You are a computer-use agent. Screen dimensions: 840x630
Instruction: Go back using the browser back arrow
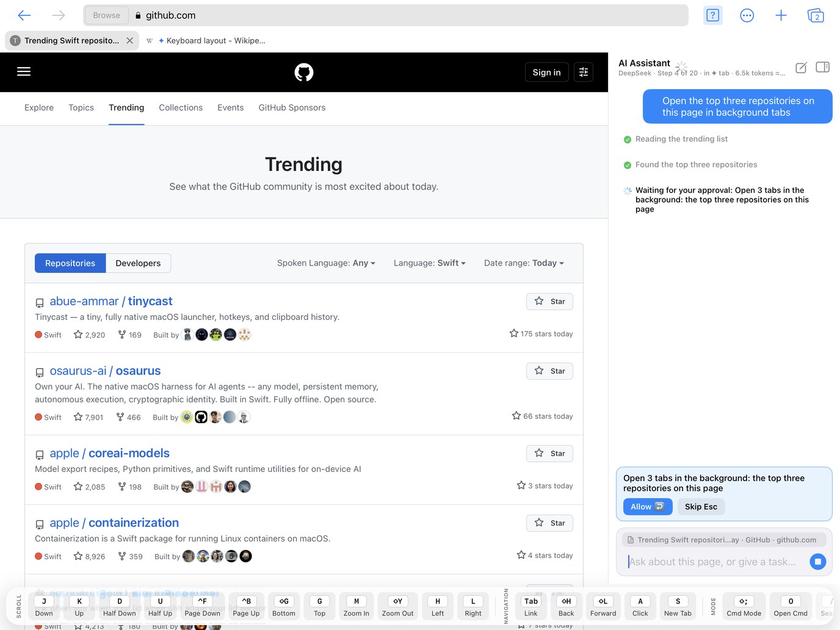pyautogui.click(x=24, y=15)
